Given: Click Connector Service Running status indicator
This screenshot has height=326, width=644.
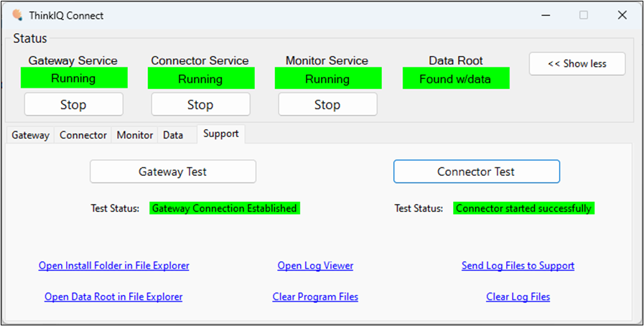Looking at the screenshot, I should click(201, 78).
